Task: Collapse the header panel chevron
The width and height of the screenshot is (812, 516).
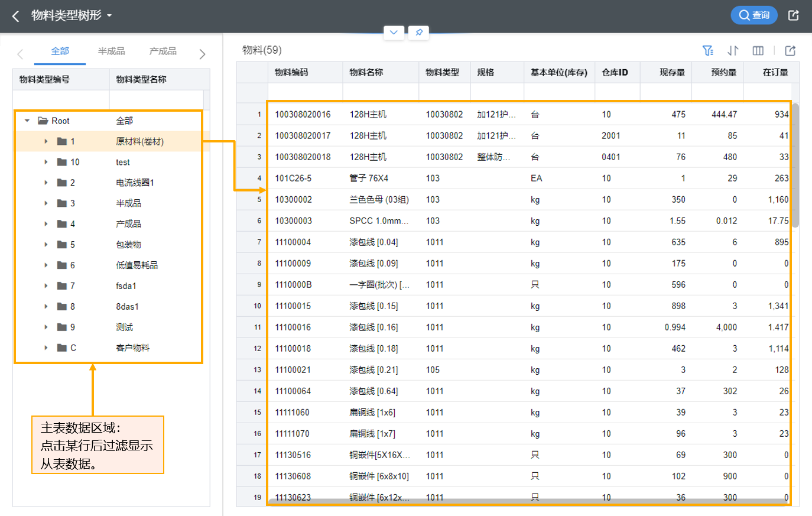Action: [x=394, y=33]
